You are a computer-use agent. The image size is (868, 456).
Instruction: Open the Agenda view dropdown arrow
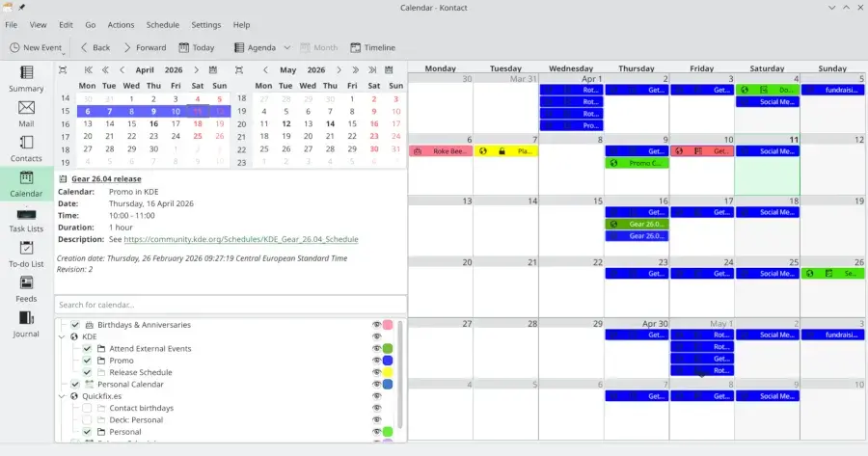286,47
